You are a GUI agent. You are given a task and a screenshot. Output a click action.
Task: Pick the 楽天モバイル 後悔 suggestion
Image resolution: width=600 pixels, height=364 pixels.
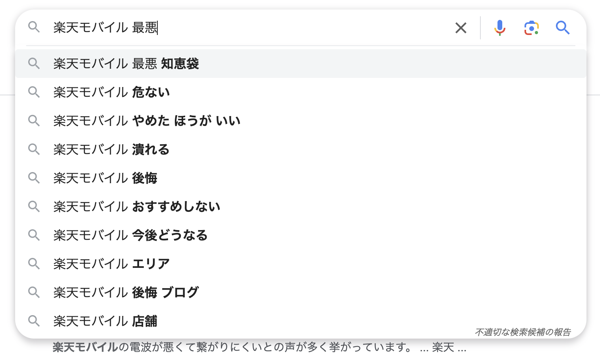point(301,178)
